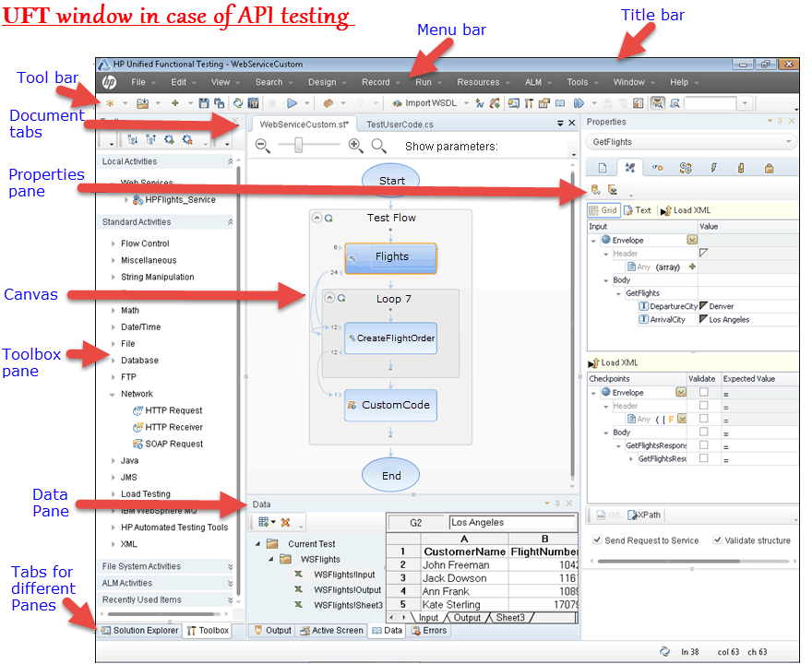
Task: Open the Input/Checkpoints tab icon in Properties
Action: click(x=629, y=168)
